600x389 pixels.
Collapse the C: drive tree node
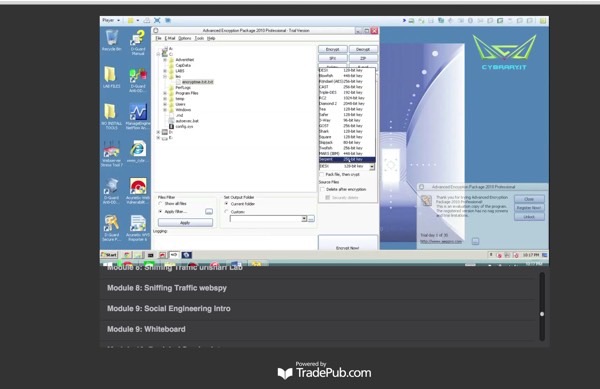[x=158, y=54]
